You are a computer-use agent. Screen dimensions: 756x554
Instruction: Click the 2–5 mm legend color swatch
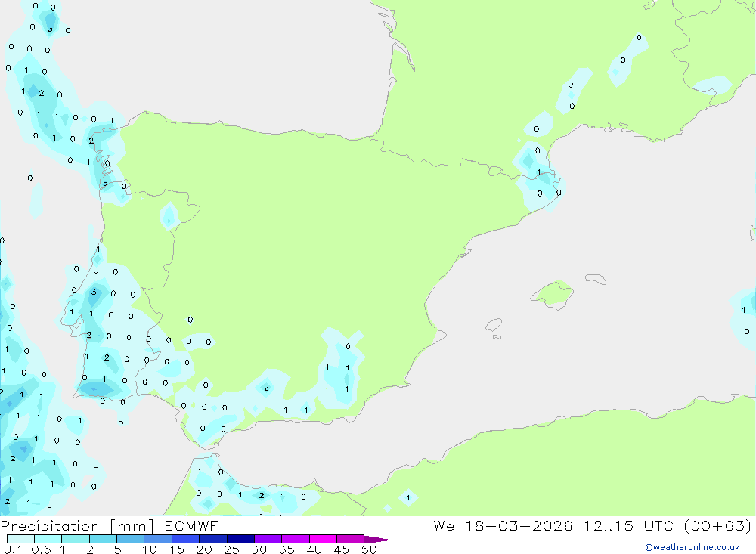[103, 539]
